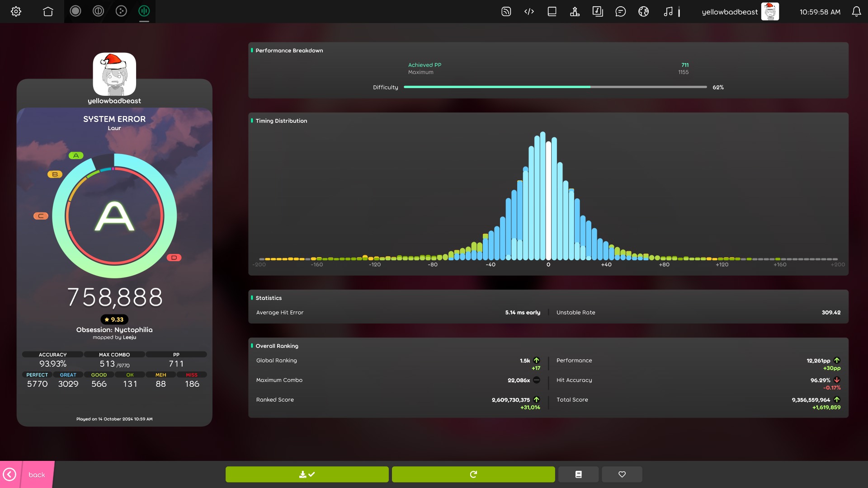Open the news feed icon
This screenshot has width=868, height=488.
506,12
